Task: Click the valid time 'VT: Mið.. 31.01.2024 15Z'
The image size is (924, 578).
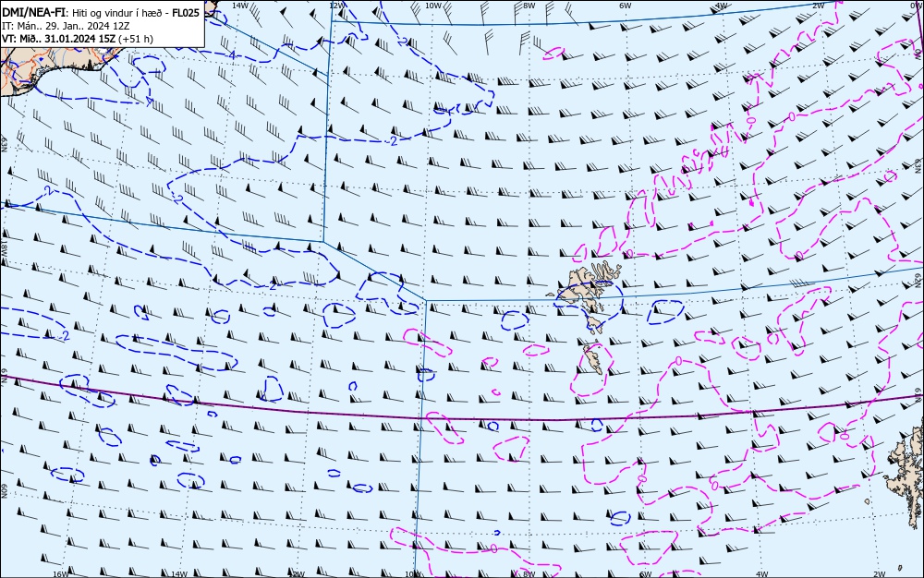Action: coord(58,39)
